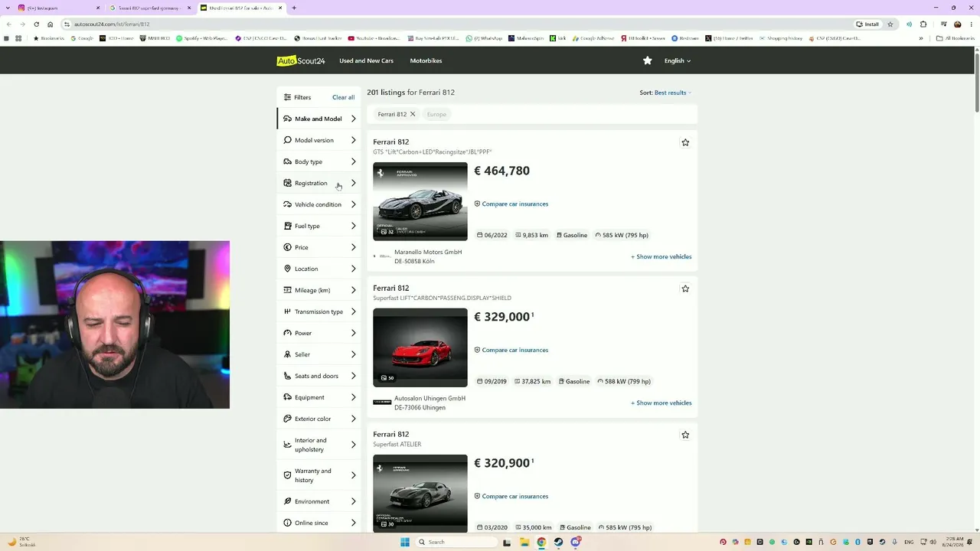980x551 pixels.
Task: Switch to the Ferrari 812 Google search tab
Action: [x=149, y=8]
